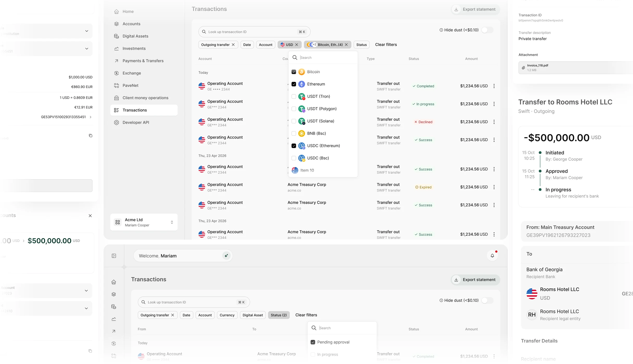The height and width of the screenshot is (364, 633).
Task: Open the Account filter in upper panel
Action: pos(265,45)
